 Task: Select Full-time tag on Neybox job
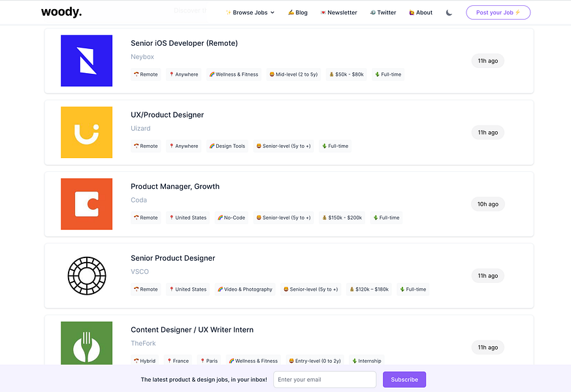tap(388, 74)
